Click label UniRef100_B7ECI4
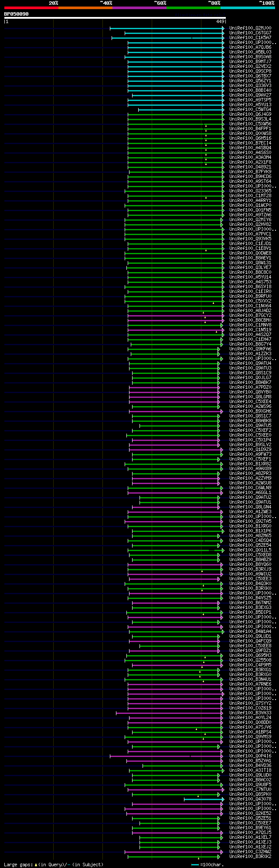Screen dimensions: 279x868 coord(250,143)
